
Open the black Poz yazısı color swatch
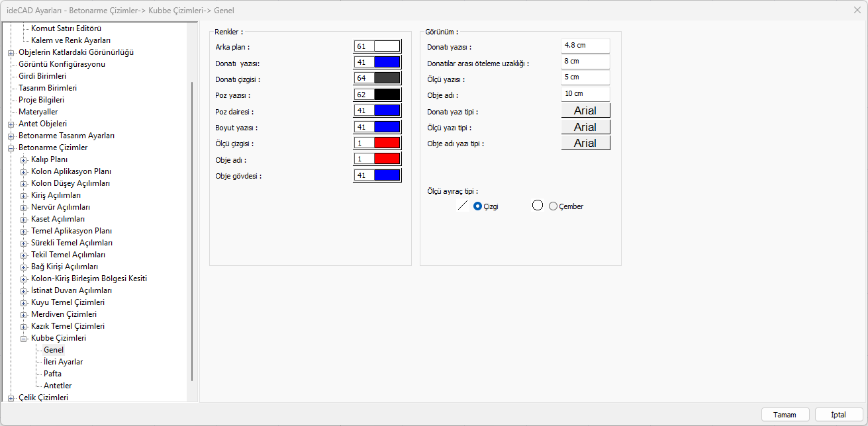[x=387, y=95]
